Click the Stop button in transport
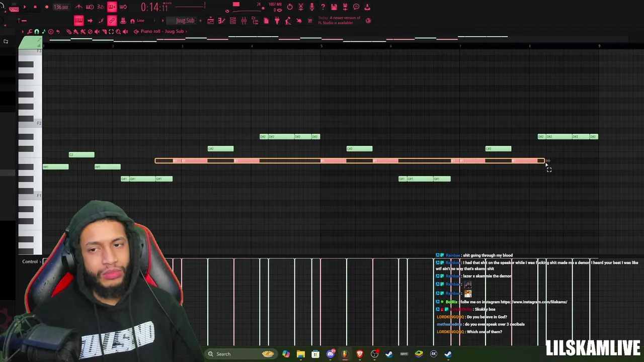Viewport: 644px width, 362px height. point(35,7)
